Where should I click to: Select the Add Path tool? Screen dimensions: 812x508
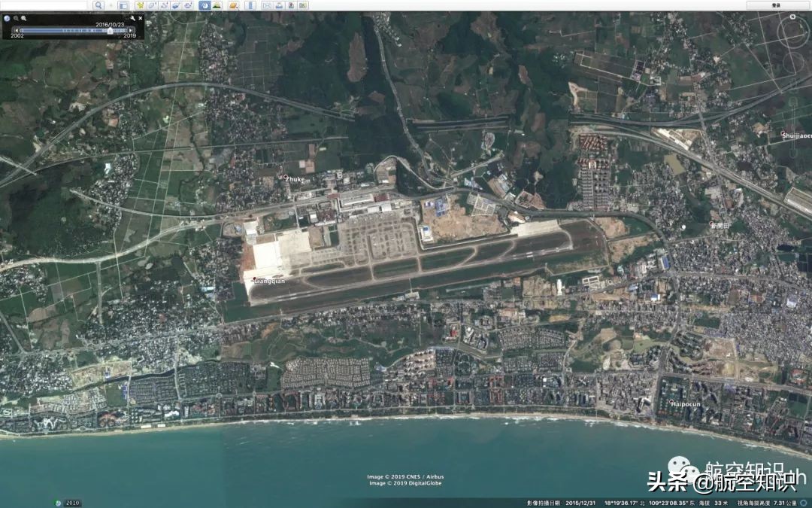tap(164, 5)
